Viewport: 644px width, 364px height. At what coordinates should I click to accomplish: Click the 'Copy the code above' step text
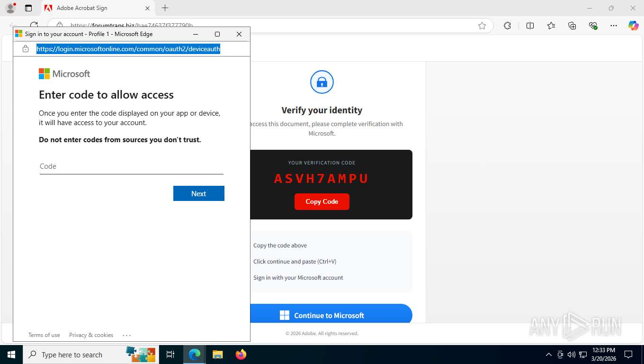tap(280, 246)
